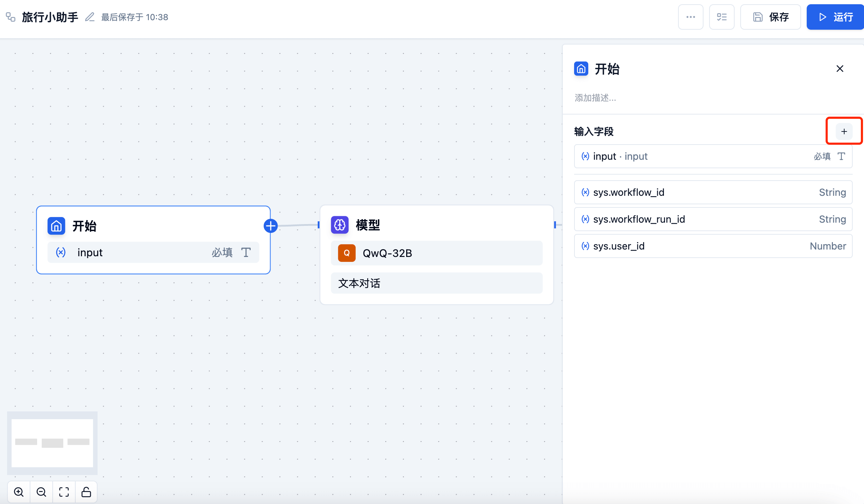Run the workflow with 运行 button

(x=835, y=17)
